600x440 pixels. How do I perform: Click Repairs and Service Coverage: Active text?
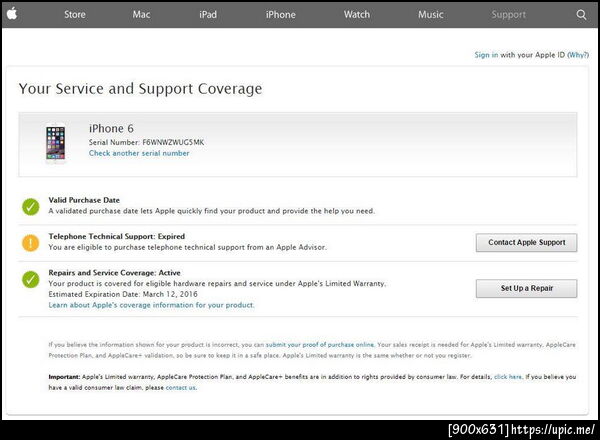pyautogui.click(x=114, y=273)
